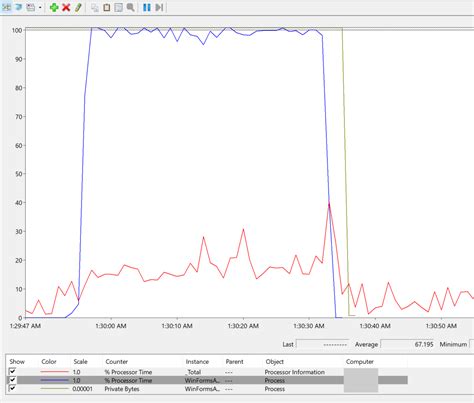Sort by the Instance column header
Image resolution: width=474 pixels, height=403 pixels.
[197, 362]
